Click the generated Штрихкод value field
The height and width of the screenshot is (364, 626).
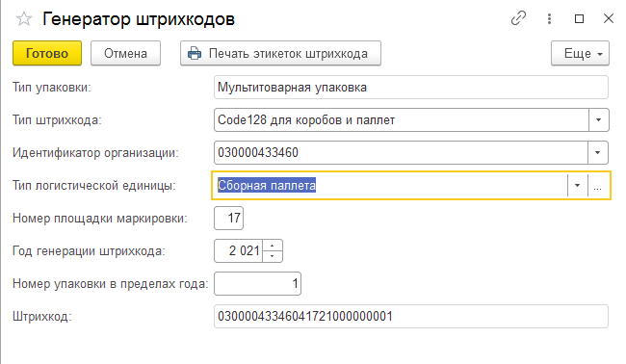(411, 317)
